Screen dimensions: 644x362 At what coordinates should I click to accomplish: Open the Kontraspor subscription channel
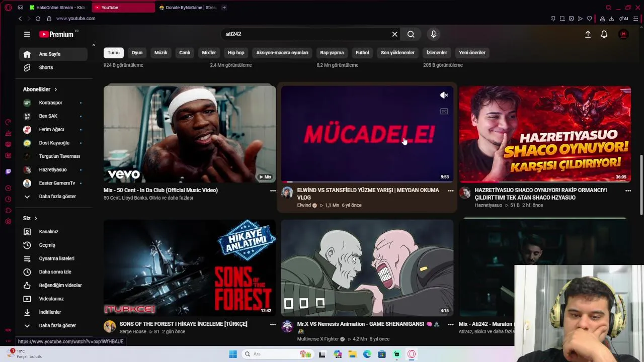pyautogui.click(x=53, y=103)
